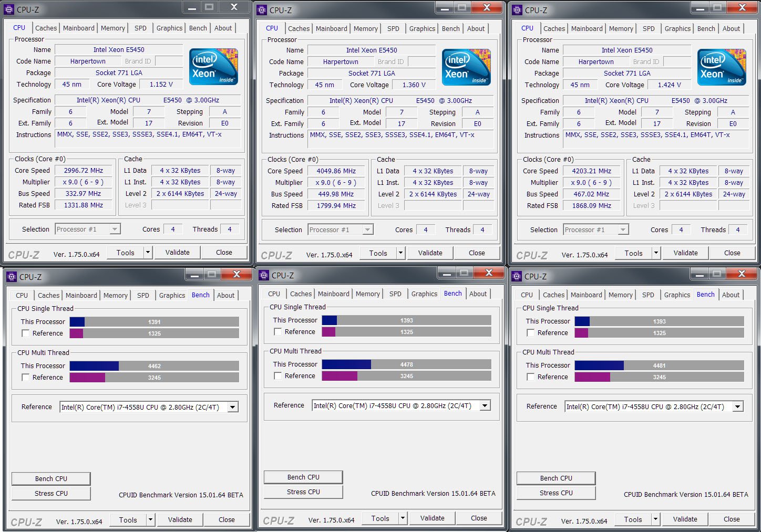761x532 pixels.
Task: Open Processor #1 selection in 4049.86 MHz window
Action: tap(341, 230)
